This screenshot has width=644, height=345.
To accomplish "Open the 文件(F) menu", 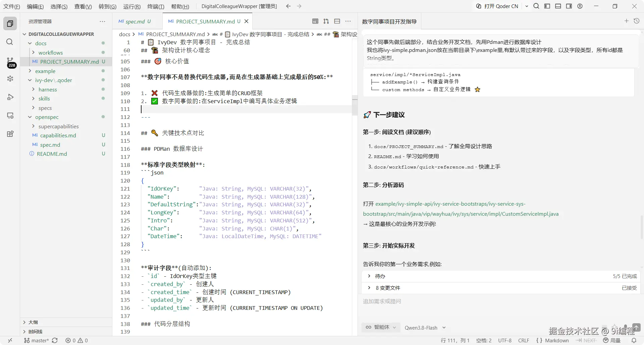I will click(x=12, y=6).
